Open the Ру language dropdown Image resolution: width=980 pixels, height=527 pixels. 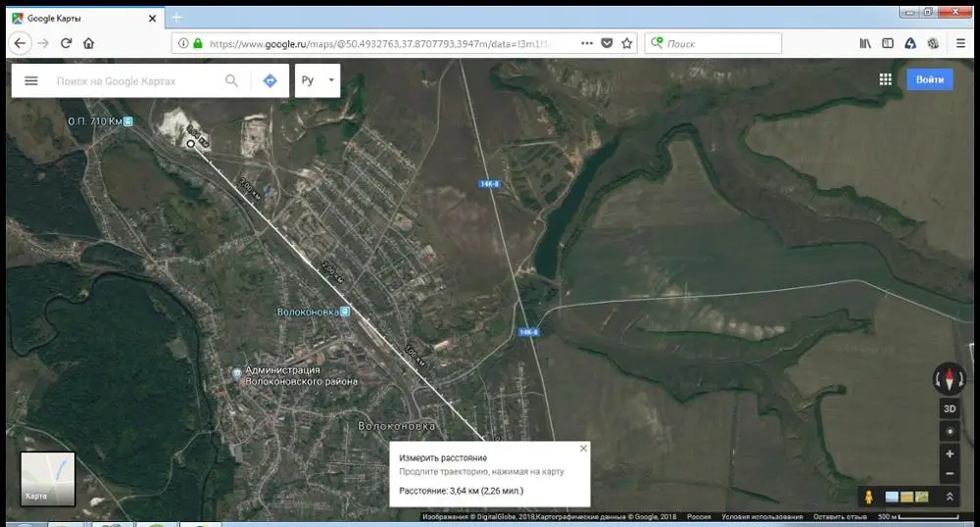pos(318,80)
